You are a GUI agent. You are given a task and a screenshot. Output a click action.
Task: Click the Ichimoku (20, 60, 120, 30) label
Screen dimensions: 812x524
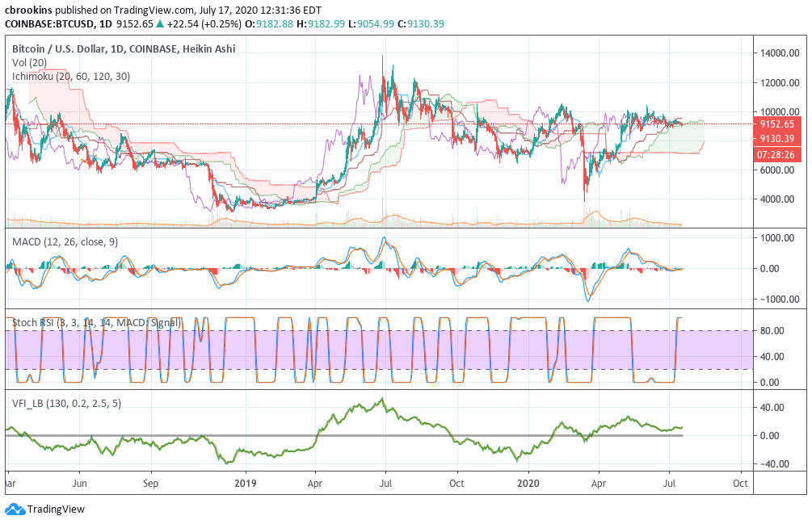point(71,76)
